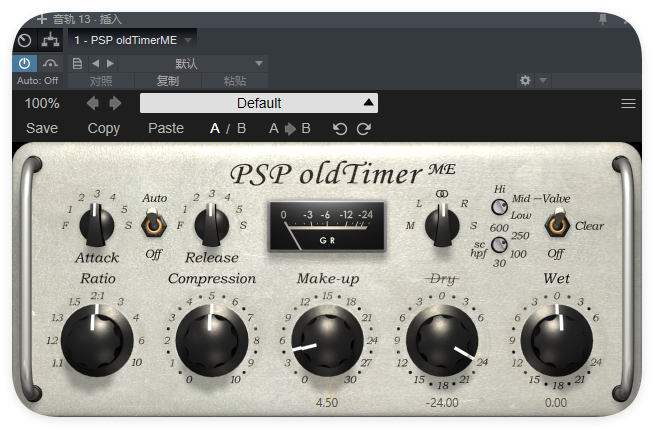Click the 100% zoom scale value

click(x=42, y=103)
